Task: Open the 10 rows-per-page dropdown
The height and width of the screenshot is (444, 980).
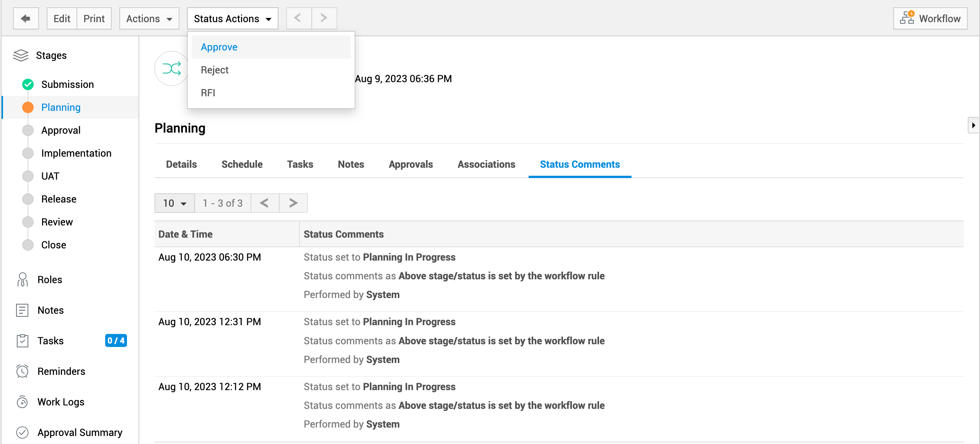Action: point(175,203)
